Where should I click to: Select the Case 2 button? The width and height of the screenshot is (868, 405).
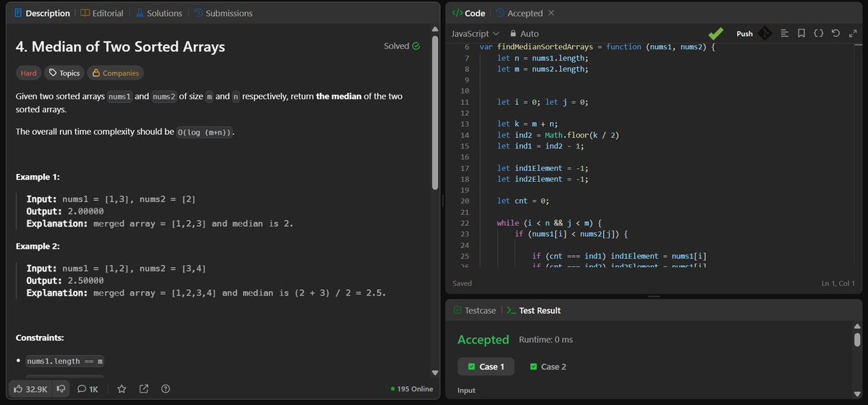pyautogui.click(x=547, y=366)
